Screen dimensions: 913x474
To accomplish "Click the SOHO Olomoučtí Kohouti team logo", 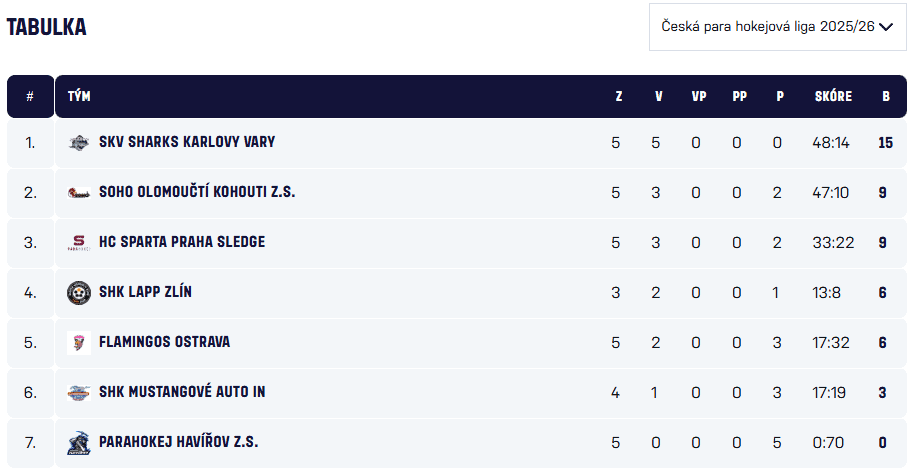I will point(79,193).
